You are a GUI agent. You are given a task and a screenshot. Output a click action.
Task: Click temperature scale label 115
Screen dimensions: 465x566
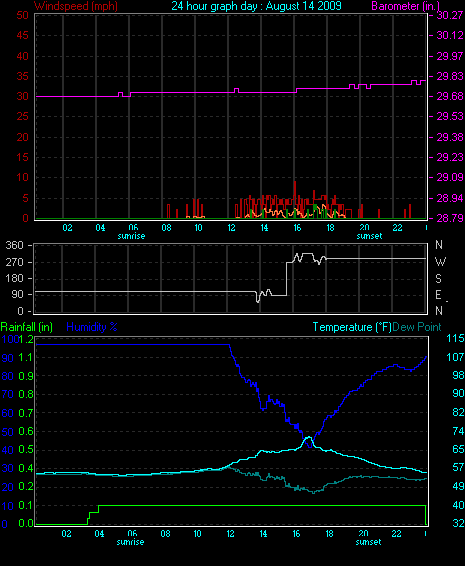[455, 339]
